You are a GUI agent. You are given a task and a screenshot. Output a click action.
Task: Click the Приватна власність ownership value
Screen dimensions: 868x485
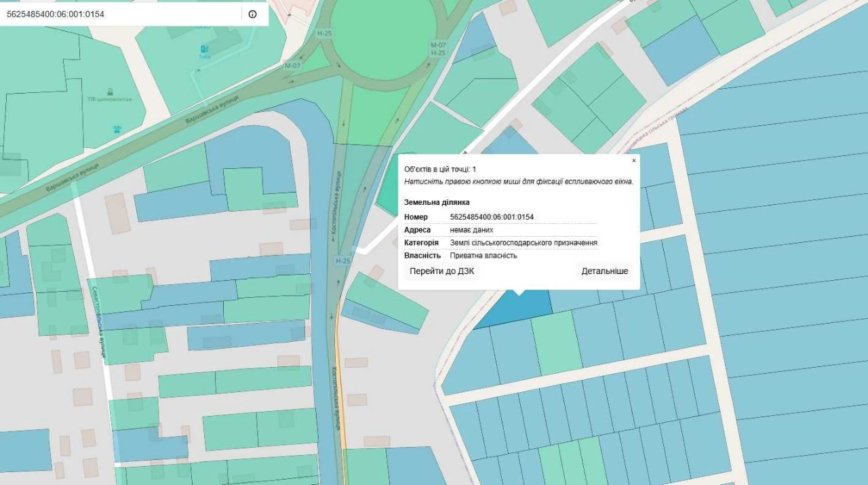484,256
